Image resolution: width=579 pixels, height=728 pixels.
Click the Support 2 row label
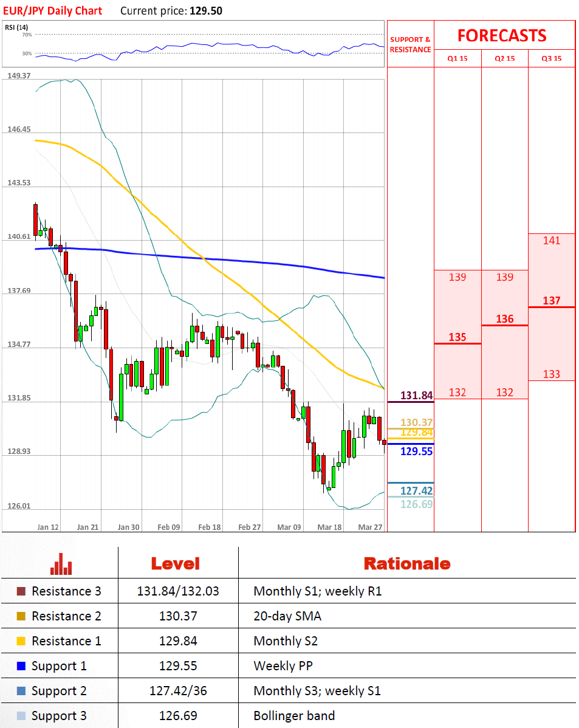point(59,692)
